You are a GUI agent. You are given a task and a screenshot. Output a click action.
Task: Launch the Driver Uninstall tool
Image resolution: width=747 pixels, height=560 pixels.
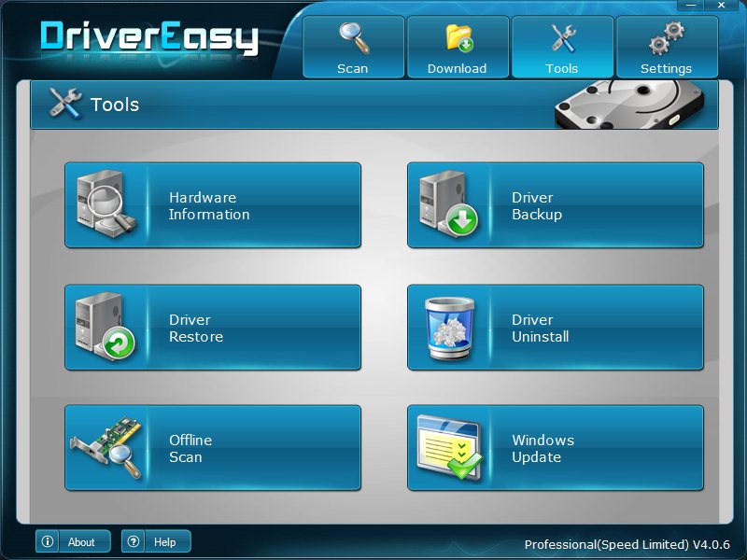556,327
